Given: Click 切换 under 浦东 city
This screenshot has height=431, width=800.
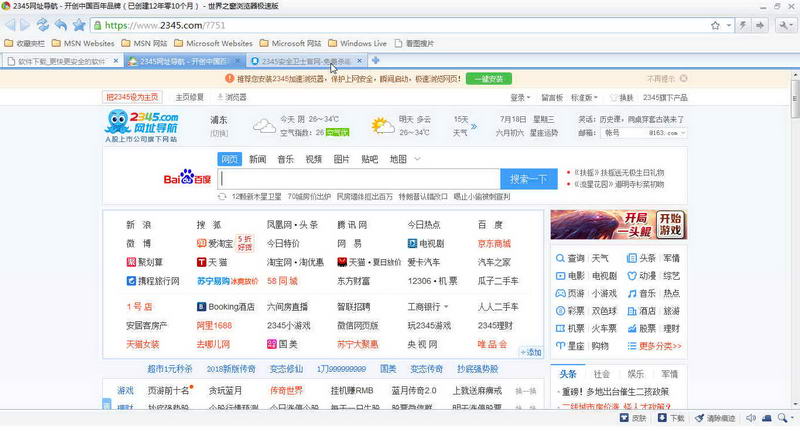Looking at the screenshot, I should [219, 134].
